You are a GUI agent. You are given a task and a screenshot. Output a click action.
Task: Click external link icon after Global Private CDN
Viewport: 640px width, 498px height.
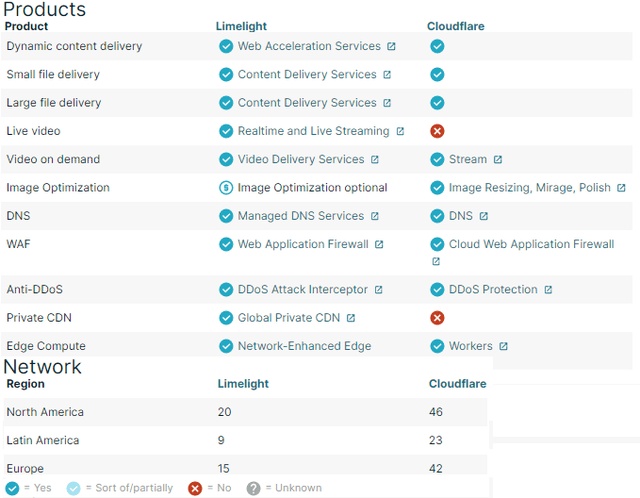pos(351,318)
